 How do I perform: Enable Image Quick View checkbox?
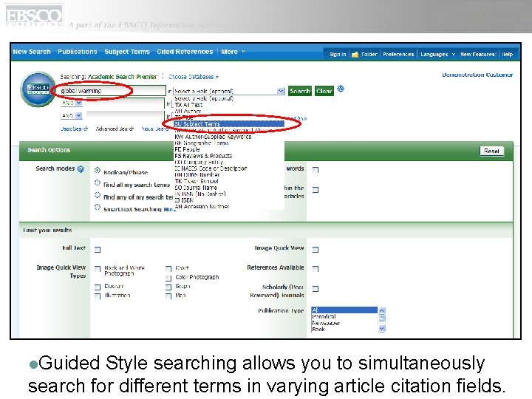coord(316,250)
